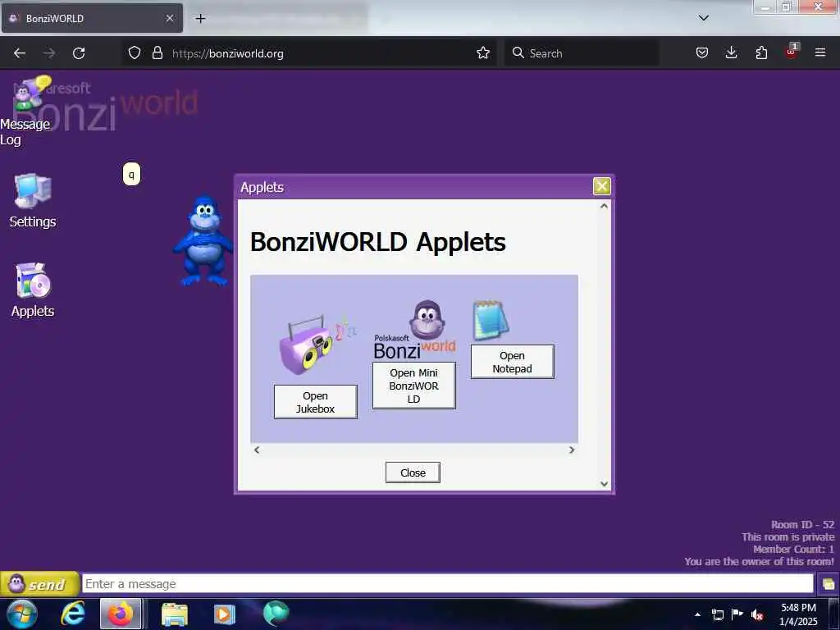840x630 pixels.
Task: Click the Action Center flag icon
Action: (737, 614)
